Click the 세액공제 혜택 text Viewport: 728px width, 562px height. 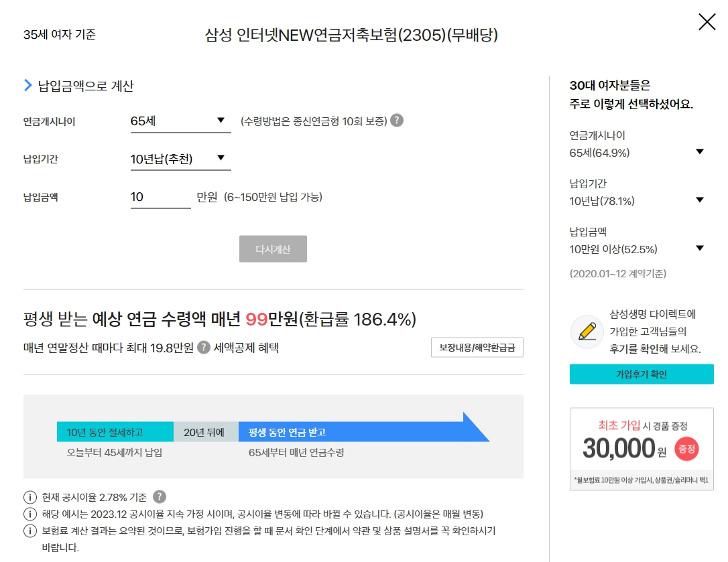pos(246,348)
